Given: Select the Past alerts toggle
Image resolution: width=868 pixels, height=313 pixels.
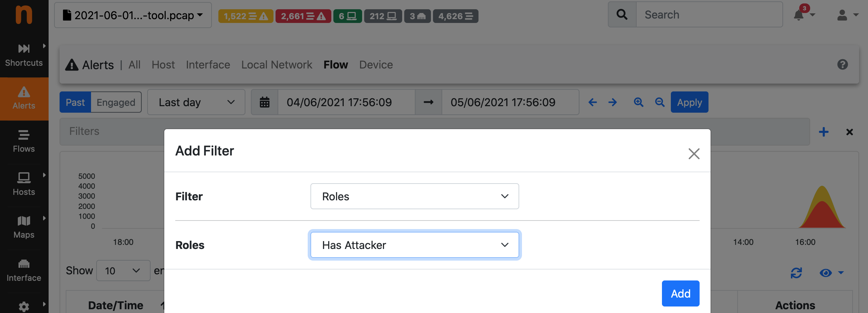Looking at the screenshot, I should pyautogui.click(x=75, y=102).
